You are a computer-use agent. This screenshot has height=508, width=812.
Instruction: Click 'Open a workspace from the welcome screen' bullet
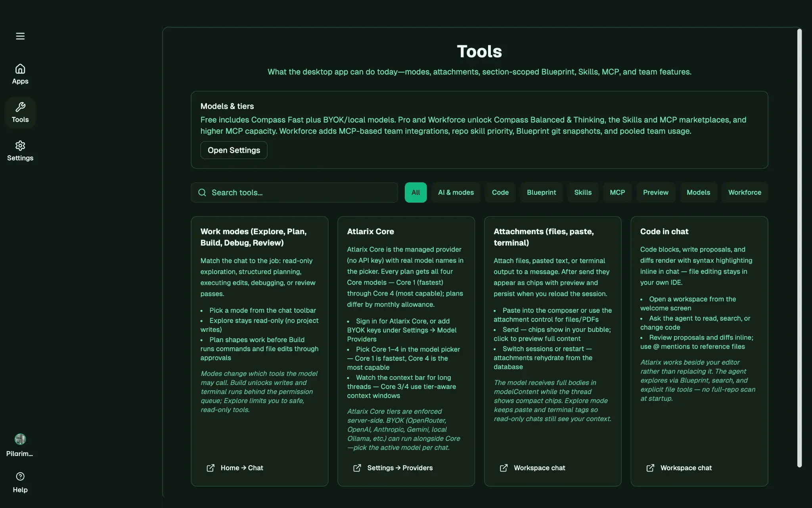click(x=688, y=304)
